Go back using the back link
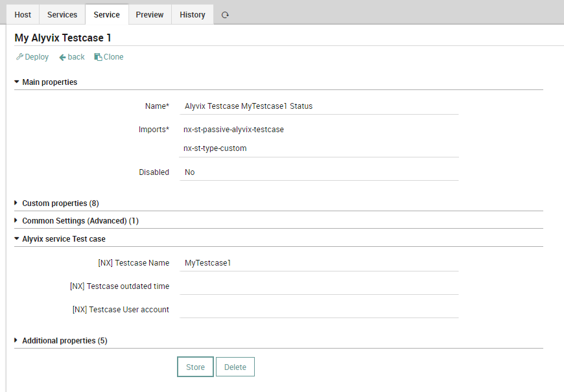 (x=72, y=57)
